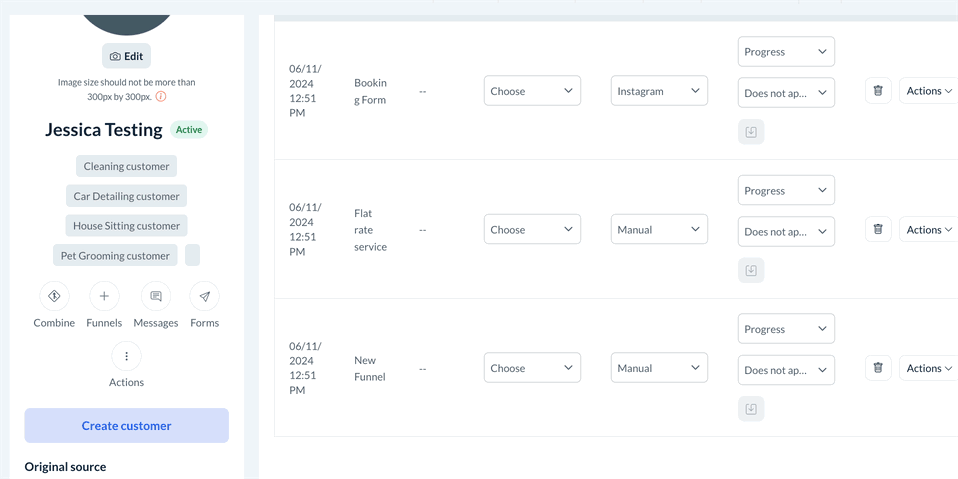The height and width of the screenshot is (479, 958).
Task: Click the Edit photo button
Action: pyautogui.click(x=126, y=56)
